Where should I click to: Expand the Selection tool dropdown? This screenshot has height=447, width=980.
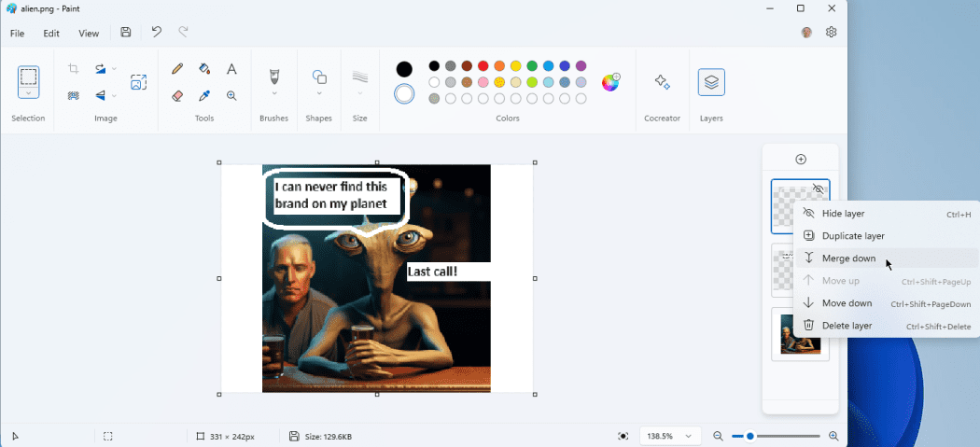pos(29,92)
